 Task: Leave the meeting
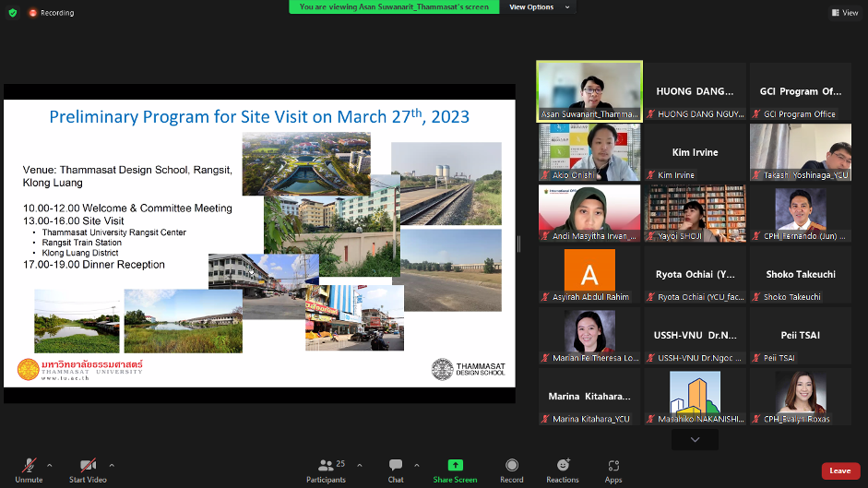(840, 470)
